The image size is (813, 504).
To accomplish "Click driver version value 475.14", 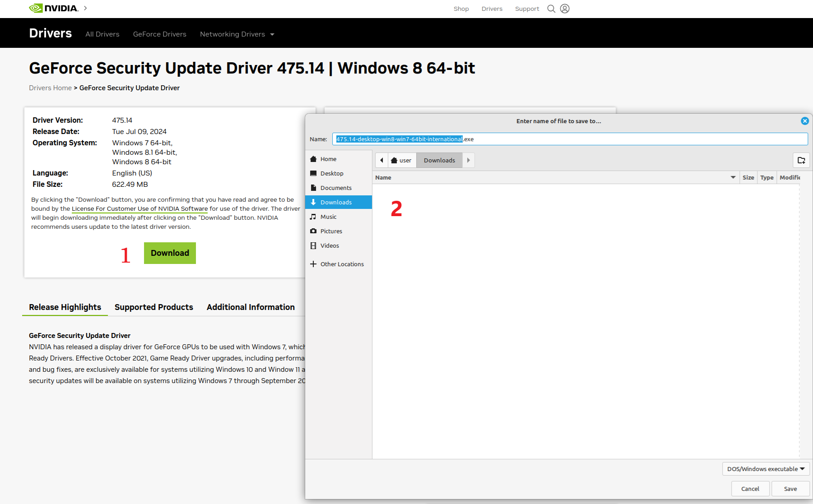I will [122, 120].
